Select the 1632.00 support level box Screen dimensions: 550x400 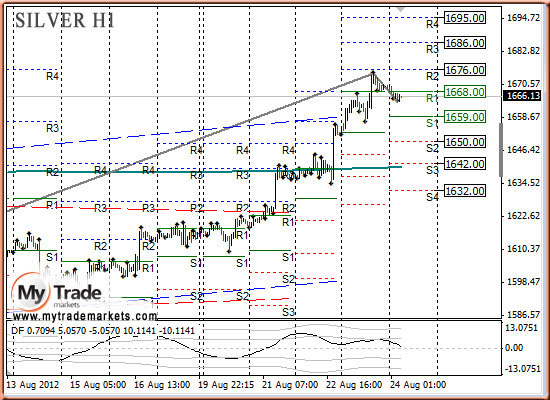[465, 191]
